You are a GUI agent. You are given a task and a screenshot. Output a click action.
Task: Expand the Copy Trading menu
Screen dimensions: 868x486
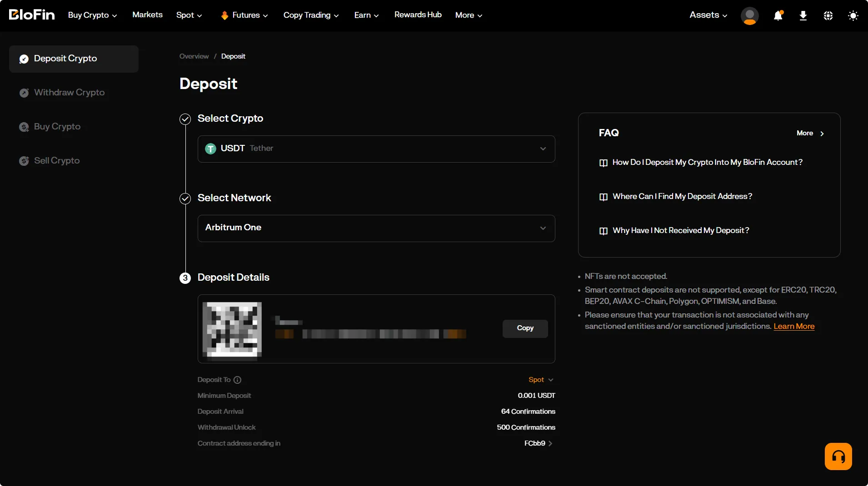click(x=311, y=15)
